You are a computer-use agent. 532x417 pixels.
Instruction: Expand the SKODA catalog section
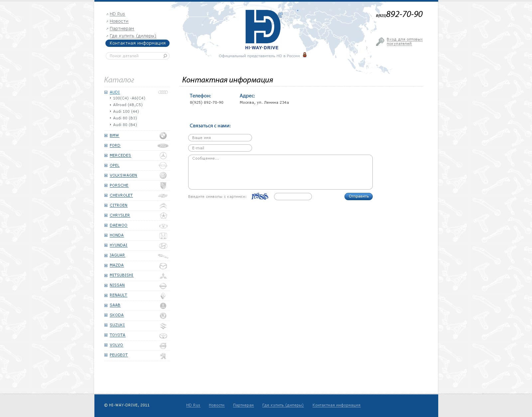[106, 315]
